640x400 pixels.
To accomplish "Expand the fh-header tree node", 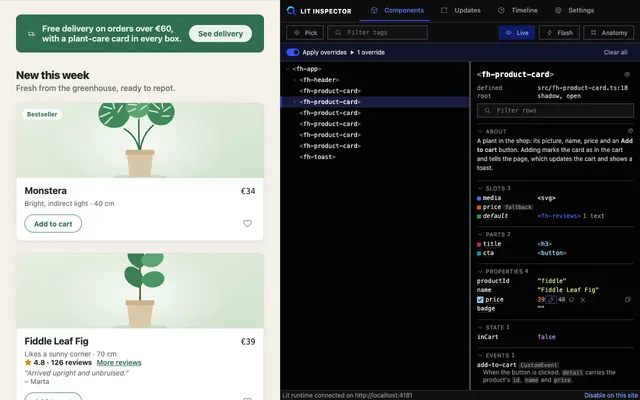I will [x=295, y=80].
